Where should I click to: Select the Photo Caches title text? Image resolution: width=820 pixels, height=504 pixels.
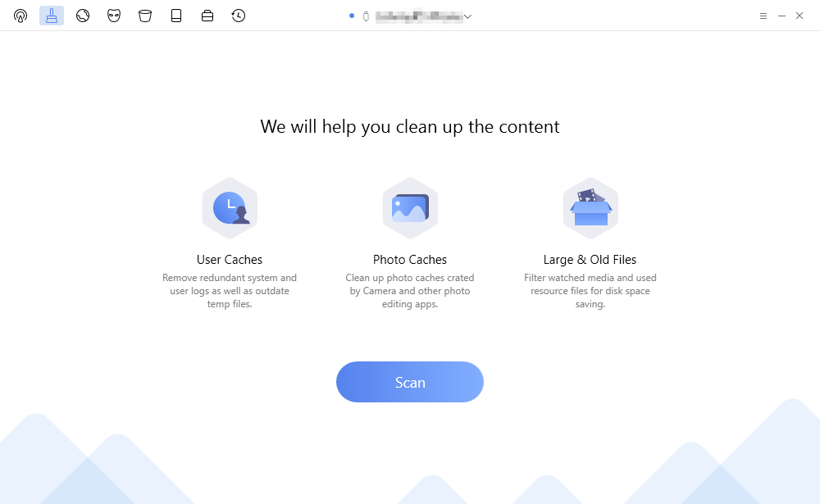(410, 260)
